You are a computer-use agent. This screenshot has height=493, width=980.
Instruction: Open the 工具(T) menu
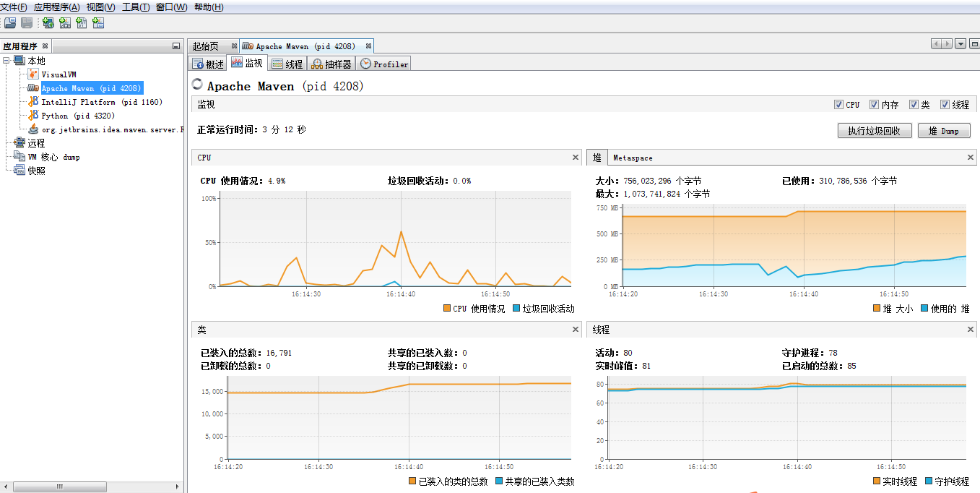[x=136, y=7]
